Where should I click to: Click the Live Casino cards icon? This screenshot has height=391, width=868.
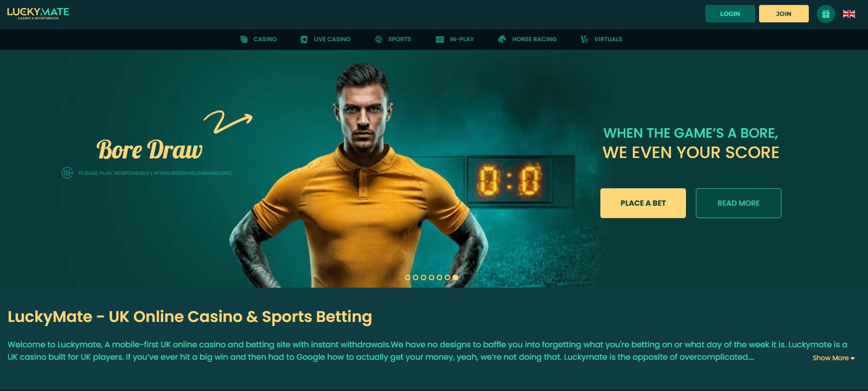point(304,39)
